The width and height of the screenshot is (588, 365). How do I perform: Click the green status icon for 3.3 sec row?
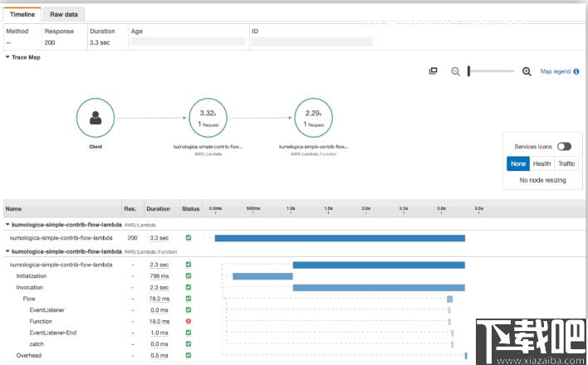click(x=189, y=237)
